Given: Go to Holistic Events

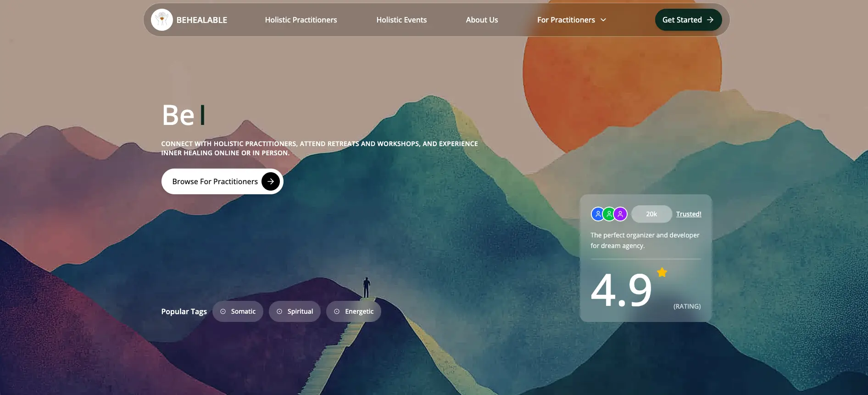Looking at the screenshot, I should (401, 20).
